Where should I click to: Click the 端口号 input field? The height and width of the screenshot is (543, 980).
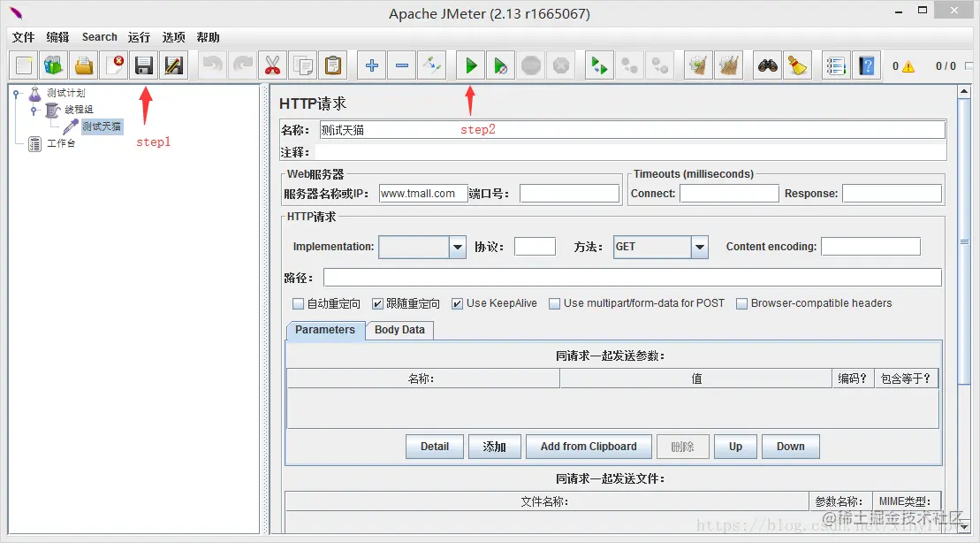(x=569, y=194)
